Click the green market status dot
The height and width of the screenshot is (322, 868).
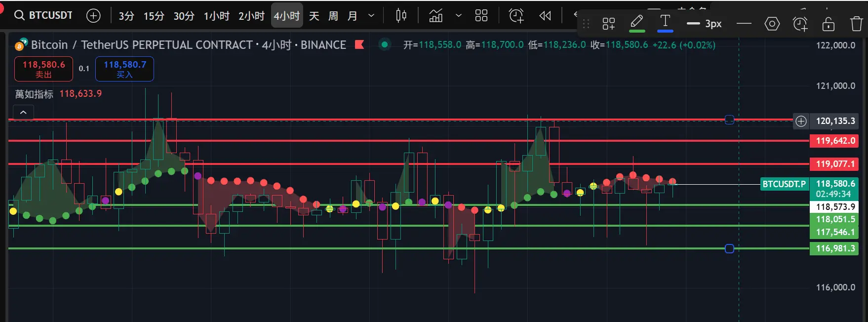[385, 45]
